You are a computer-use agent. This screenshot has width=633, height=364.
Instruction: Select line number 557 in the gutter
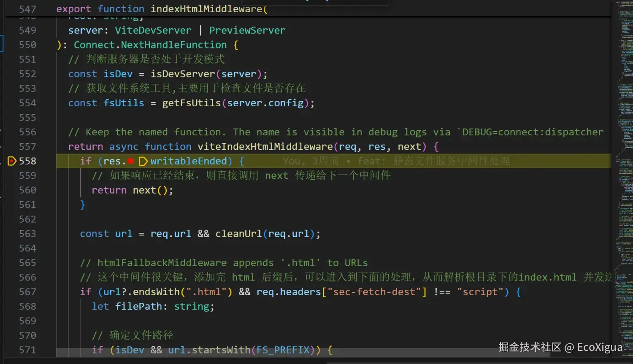click(27, 147)
